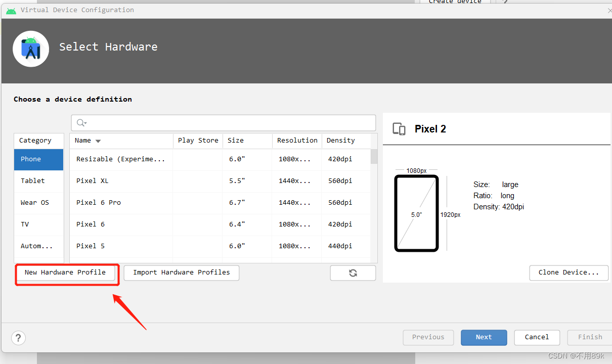
Task: Close the Virtual Device Configuration window
Action: tap(609, 11)
